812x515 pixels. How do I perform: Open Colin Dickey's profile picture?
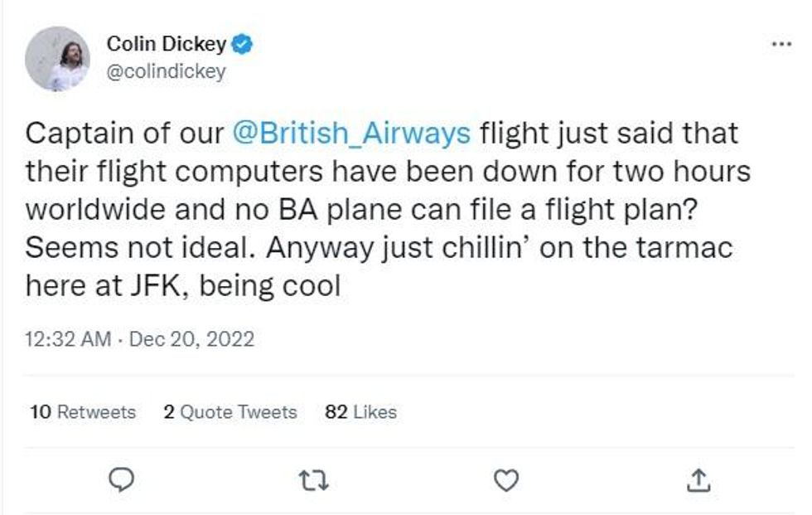pyautogui.click(x=56, y=59)
